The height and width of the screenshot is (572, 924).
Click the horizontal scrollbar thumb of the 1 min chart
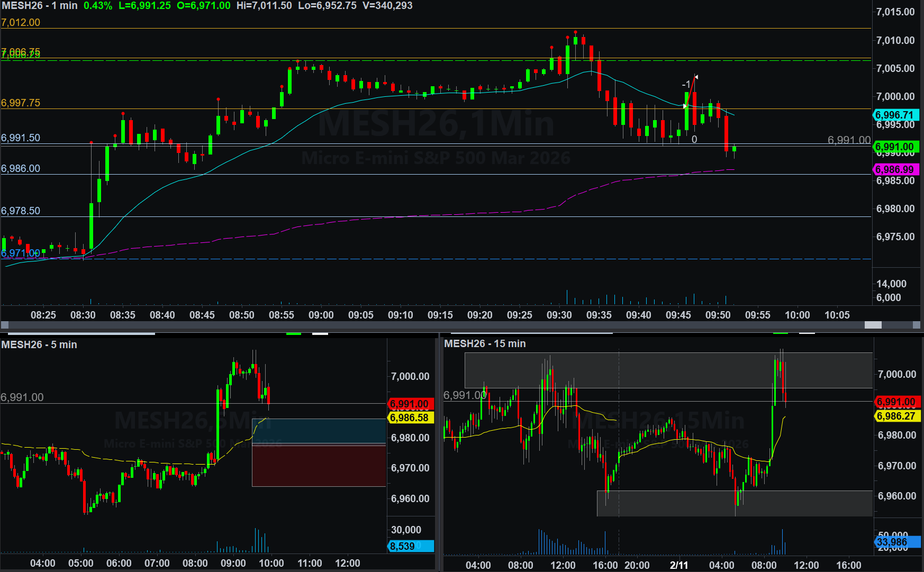tap(873, 325)
